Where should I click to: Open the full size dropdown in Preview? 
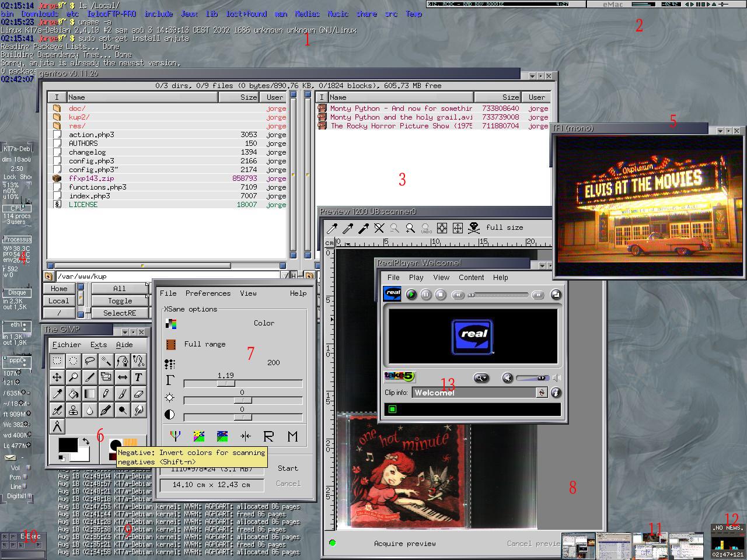pos(505,228)
